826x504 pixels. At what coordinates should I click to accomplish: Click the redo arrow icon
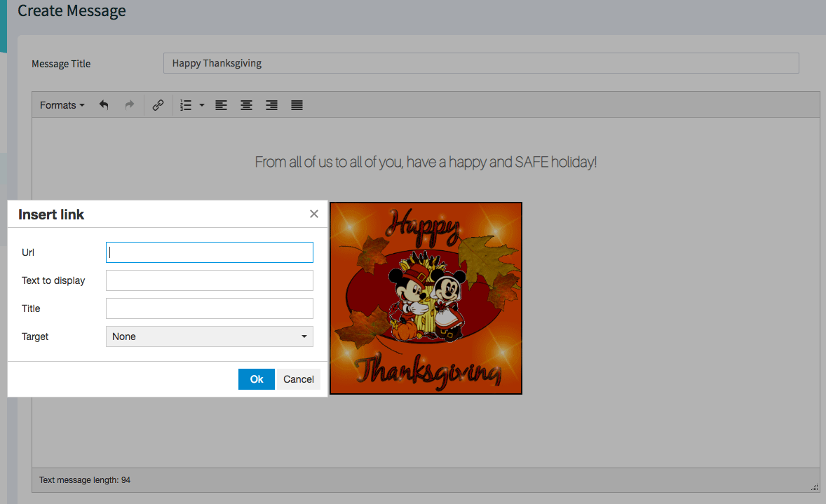click(x=129, y=105)
